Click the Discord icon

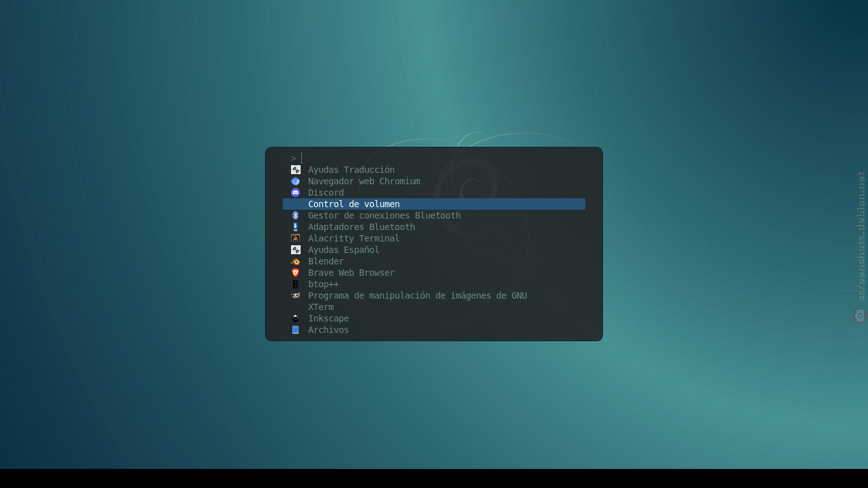click(x=295, y=193)
